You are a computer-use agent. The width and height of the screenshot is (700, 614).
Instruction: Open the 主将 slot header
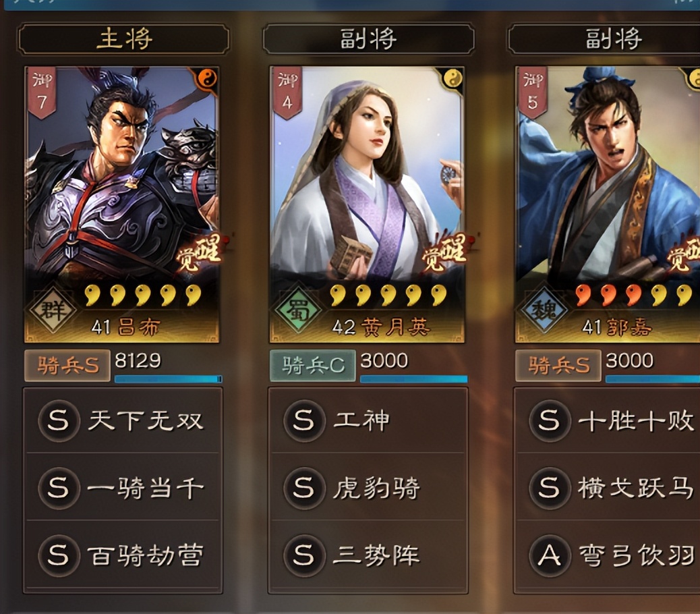tap(123, 39)
